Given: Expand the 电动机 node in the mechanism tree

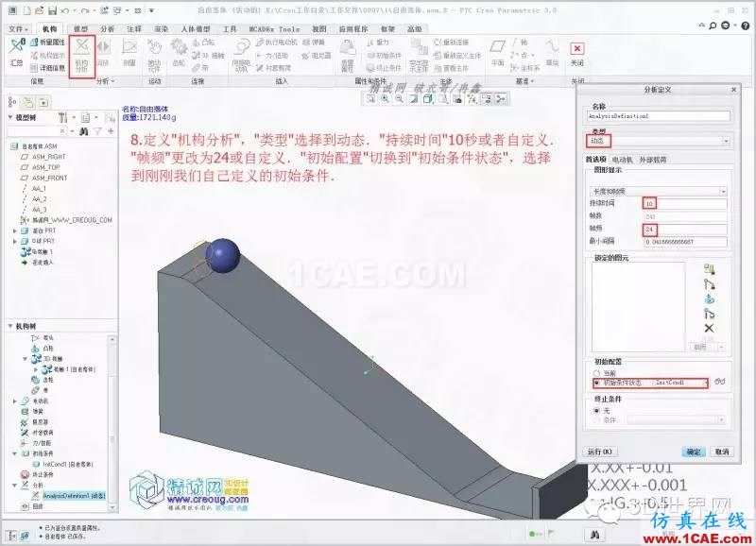Looking at the screenshot, I should coord(15,401).
